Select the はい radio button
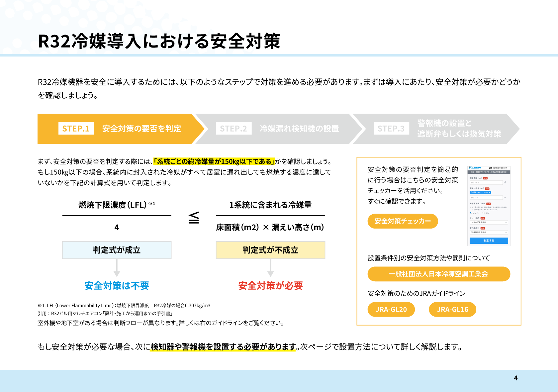 (x=484, y=213)
